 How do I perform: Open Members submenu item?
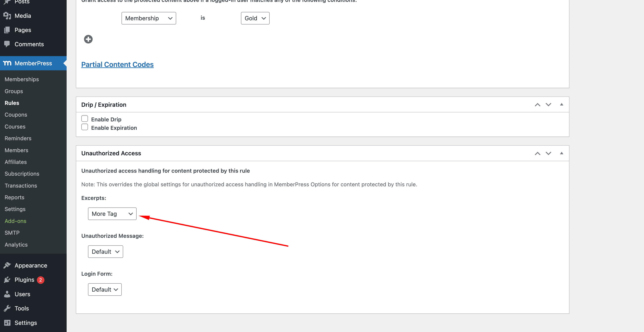(17, 150)
